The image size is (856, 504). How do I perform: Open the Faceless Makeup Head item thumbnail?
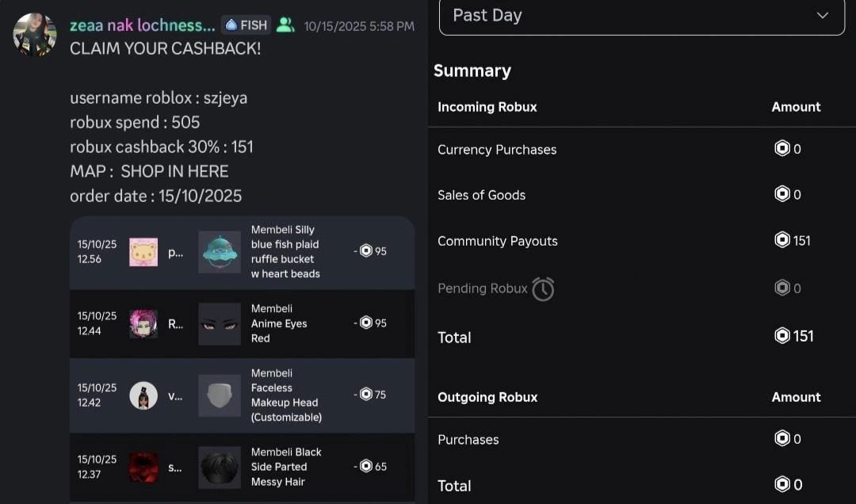[x=220, y=395]
